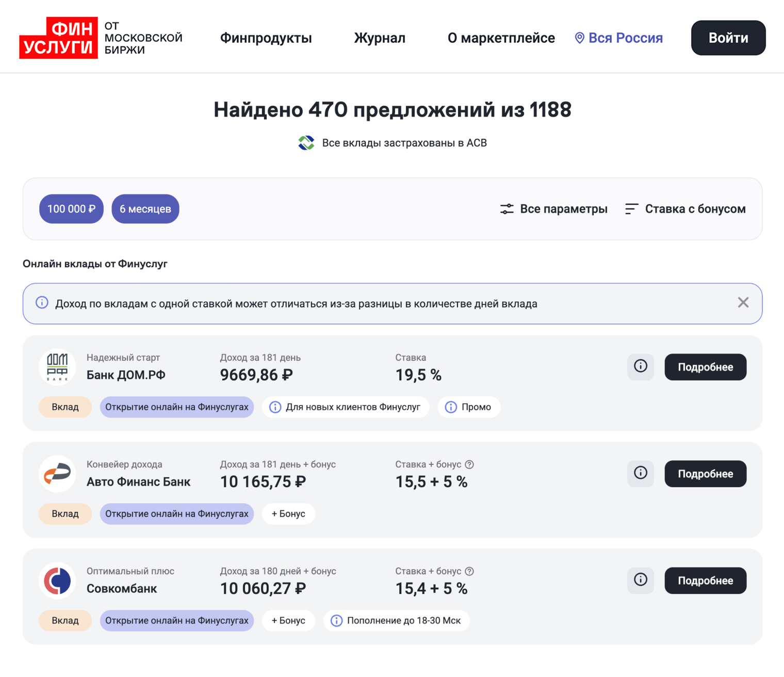Image resolution: width=784 pixels, height=677 pixels.
Task: Open the Финуслуги logo home link
Action: tap(101, 38)
